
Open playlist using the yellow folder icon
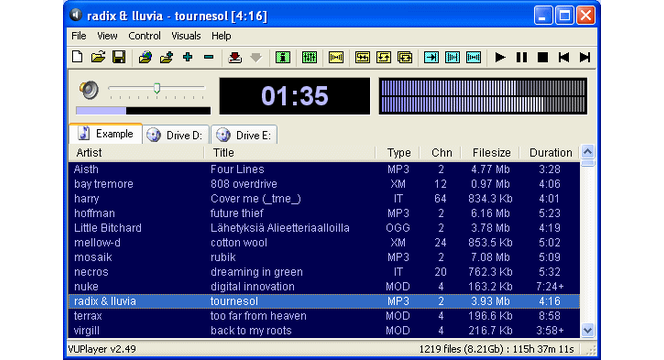pos(98,57)
